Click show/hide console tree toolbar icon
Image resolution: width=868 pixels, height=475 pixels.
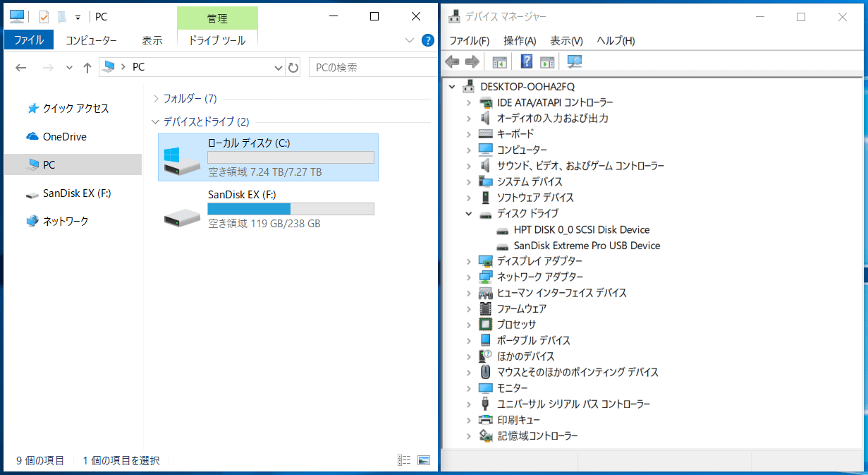pyautogui.click(x=500, y=62)
